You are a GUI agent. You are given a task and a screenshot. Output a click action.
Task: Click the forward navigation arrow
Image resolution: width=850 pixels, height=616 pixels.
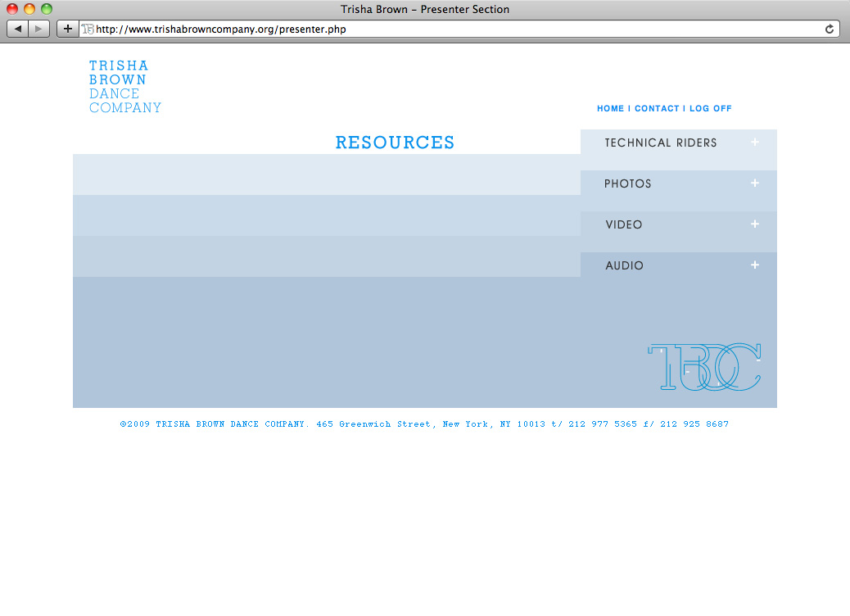pyautogui.click(x=38, y=28)
